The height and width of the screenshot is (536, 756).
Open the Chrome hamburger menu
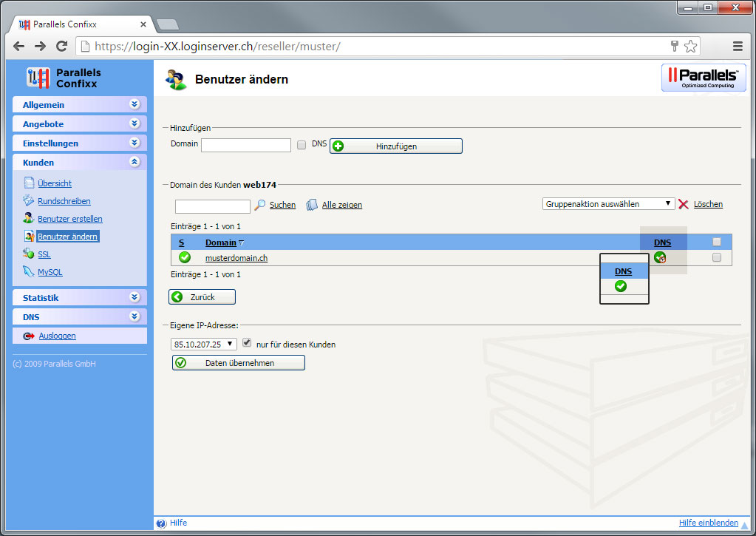pos(738,47)
